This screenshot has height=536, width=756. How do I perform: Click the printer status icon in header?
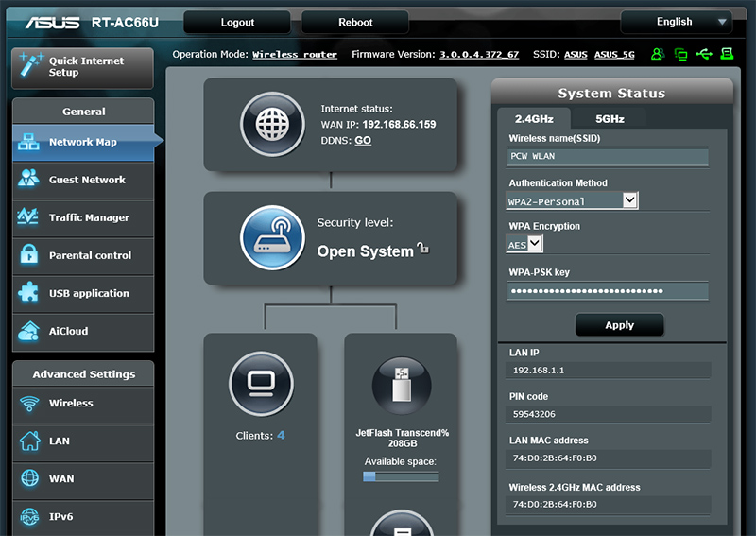[x=727, y=55]
